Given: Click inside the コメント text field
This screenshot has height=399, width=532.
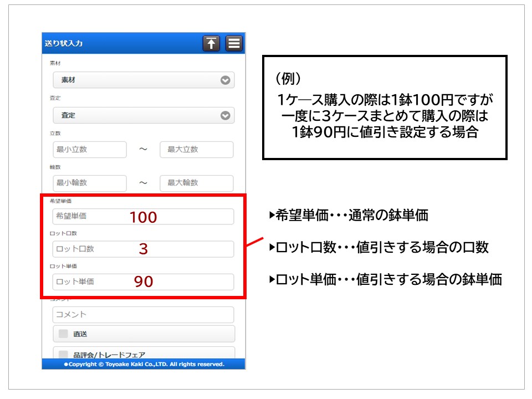Looking at the screenshot, I should pyautogui.click(x=144, y=315).
